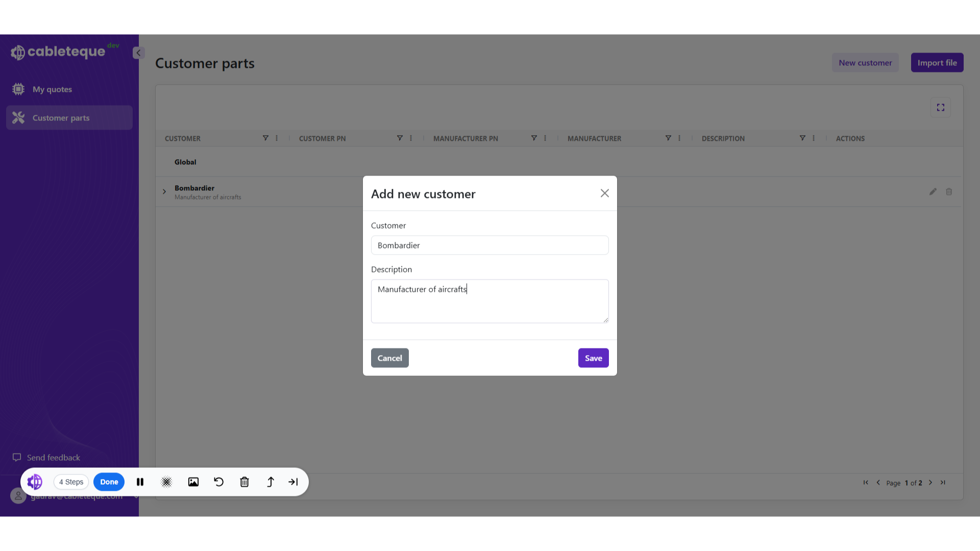The height and width of the screenshot is (551, 980).
Task: Close the Add new customer dialog
Action: pos(604,193)
